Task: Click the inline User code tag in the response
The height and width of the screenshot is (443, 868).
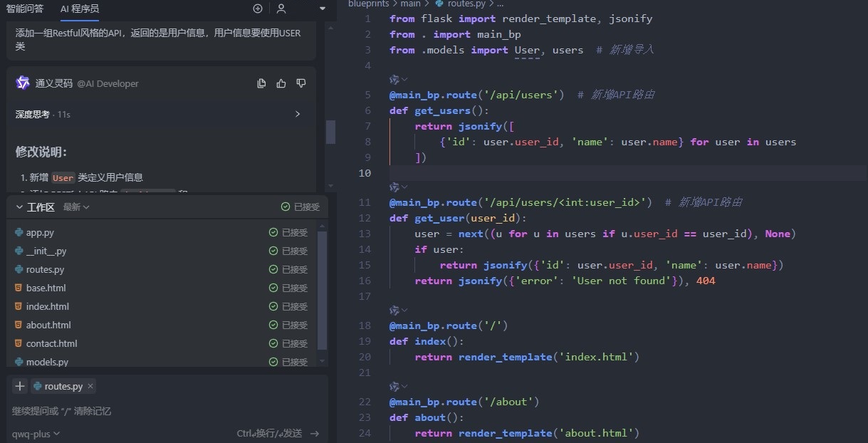Action: pyautogui.click(x=63, y=177)
